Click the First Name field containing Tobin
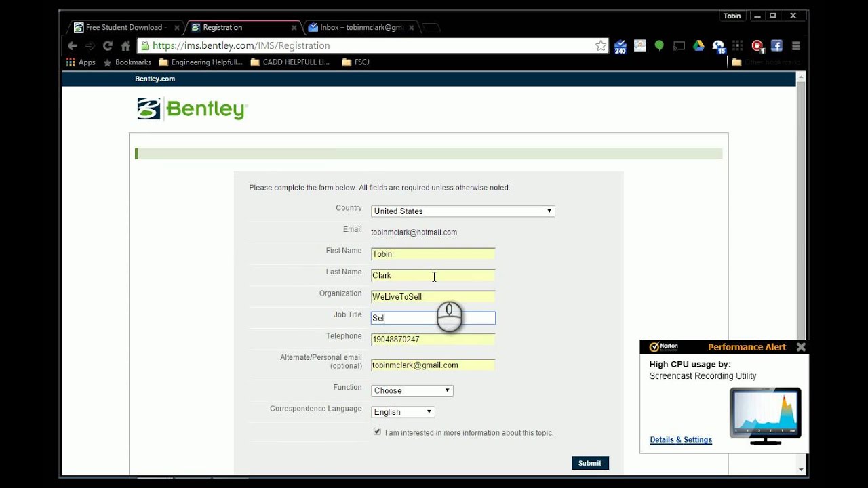This screenshot has width=868, height=488. tap(433, 254)
